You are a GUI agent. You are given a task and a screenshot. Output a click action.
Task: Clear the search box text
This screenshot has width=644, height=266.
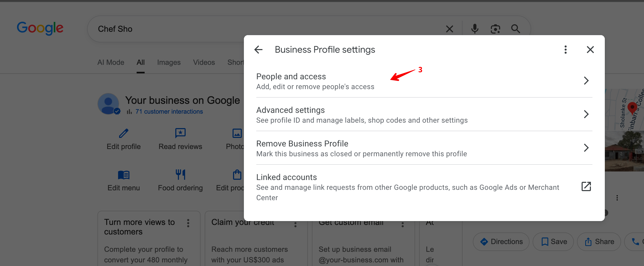[450, 29]
